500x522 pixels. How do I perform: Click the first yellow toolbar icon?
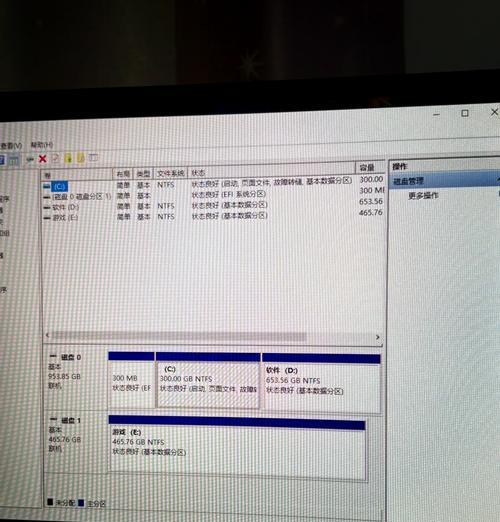[x=68, y=158]
